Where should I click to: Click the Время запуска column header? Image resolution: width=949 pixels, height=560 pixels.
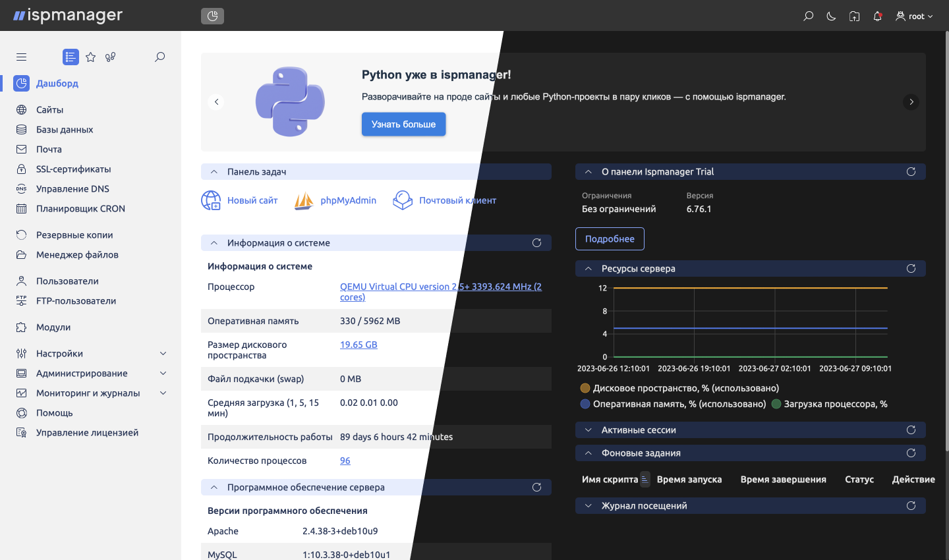click(x=689, y=480)
